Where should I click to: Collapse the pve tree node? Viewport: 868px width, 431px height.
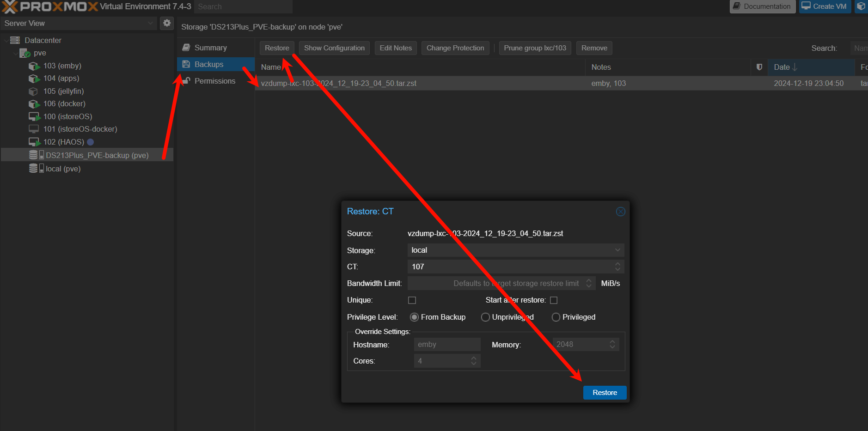point(16,53)
